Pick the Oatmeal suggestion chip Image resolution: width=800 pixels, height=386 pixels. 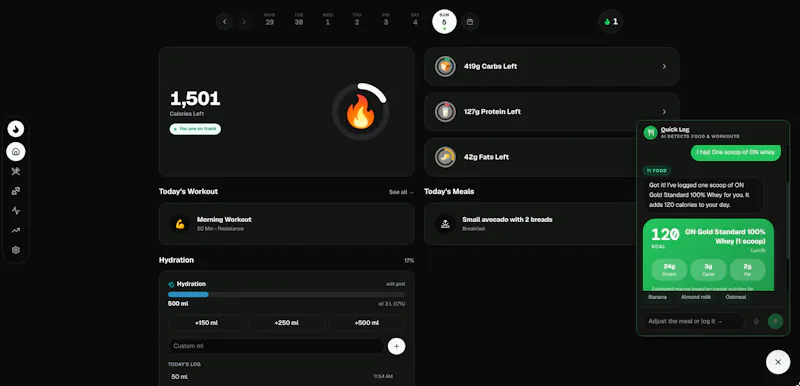(x=736, y=297)
